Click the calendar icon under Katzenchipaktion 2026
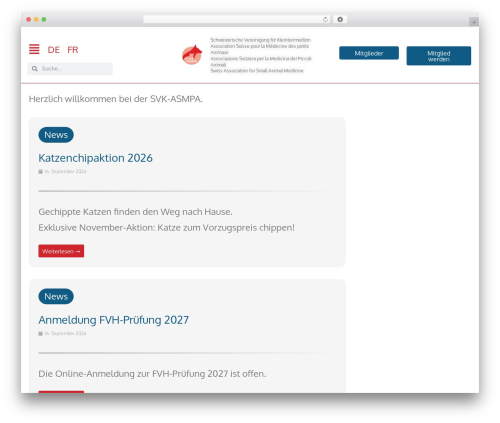The image size is (500, 423). (x=40, y=171)
